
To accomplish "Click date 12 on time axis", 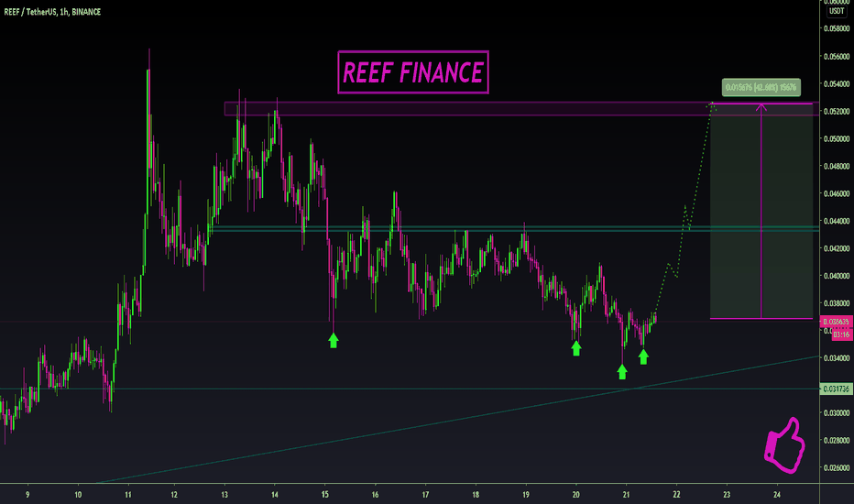I will (x=174, y=495).
